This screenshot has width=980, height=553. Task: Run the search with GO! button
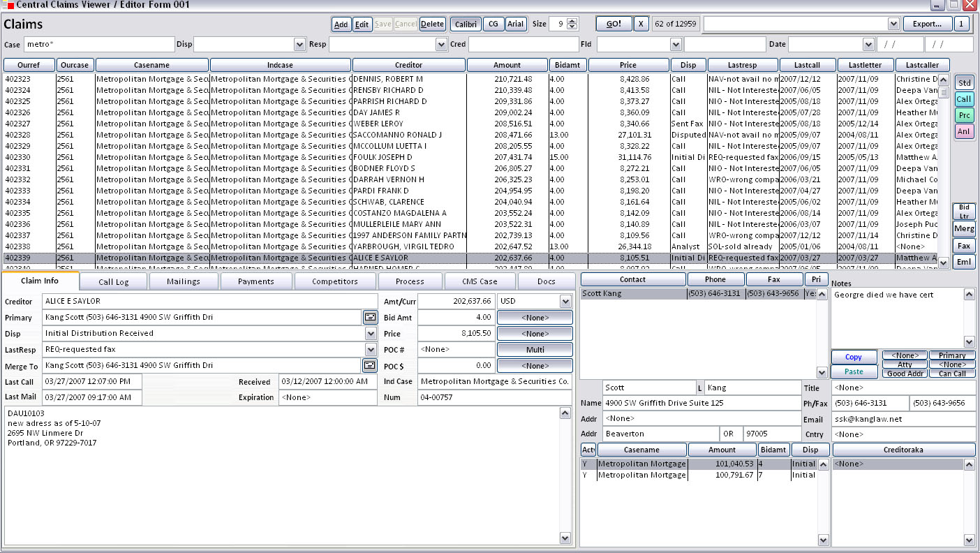(614, 24)
